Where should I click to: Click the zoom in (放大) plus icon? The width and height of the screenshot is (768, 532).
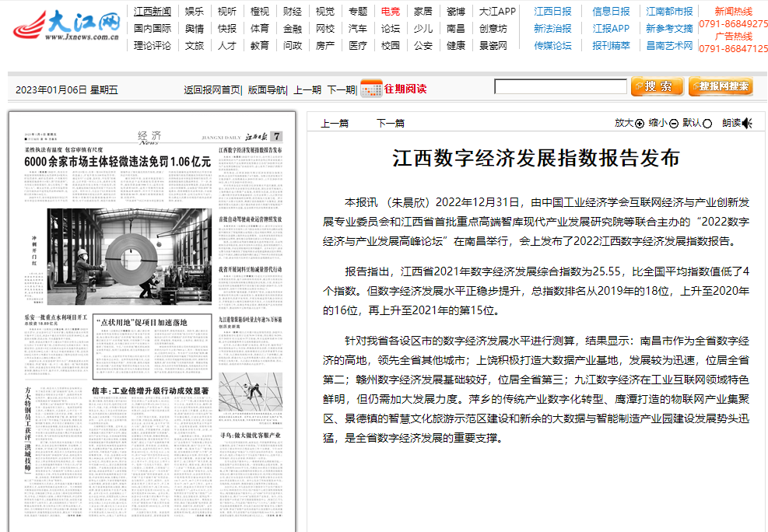click(640, 124)
